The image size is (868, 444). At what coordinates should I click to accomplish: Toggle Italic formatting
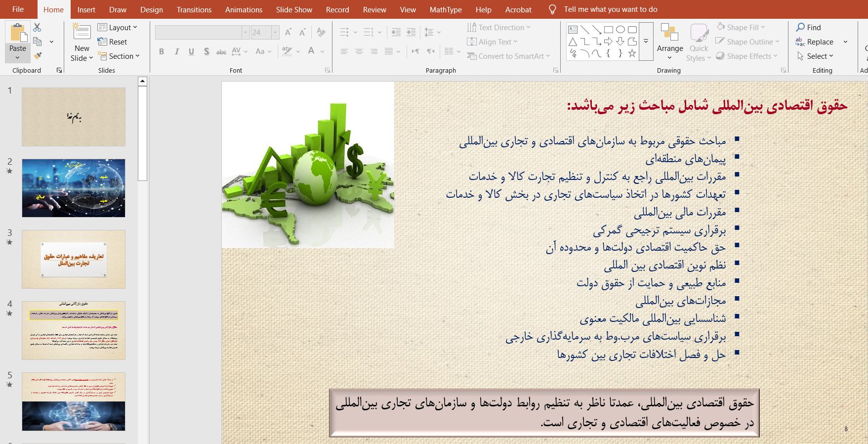pyautogui.click(x=176, y=51)
